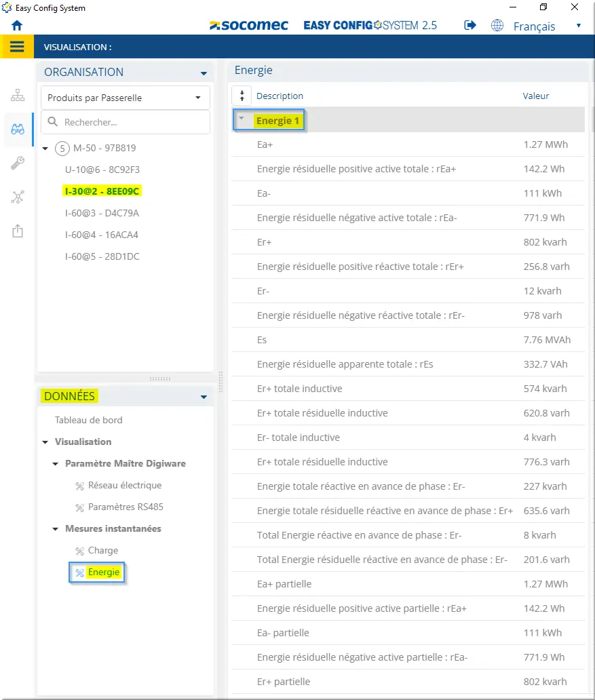Click the tools icon beside Energie

tap(80, 572)
